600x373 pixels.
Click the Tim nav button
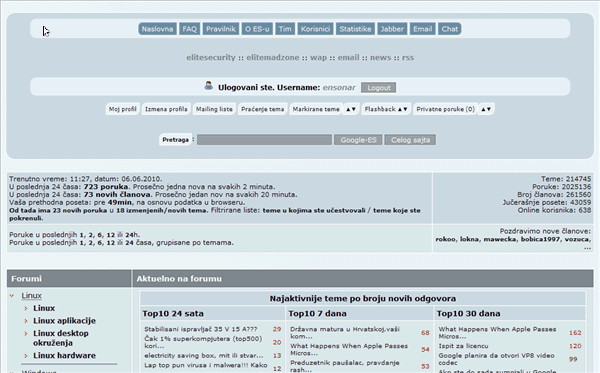point(285,29)
